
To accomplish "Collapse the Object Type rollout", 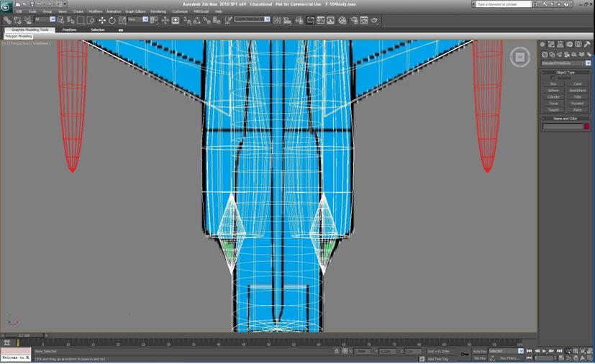I will click(x=566, y=72).
